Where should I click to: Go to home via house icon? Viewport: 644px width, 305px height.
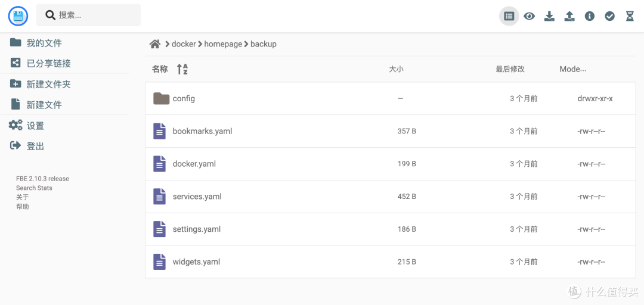(x=155, y=44)
